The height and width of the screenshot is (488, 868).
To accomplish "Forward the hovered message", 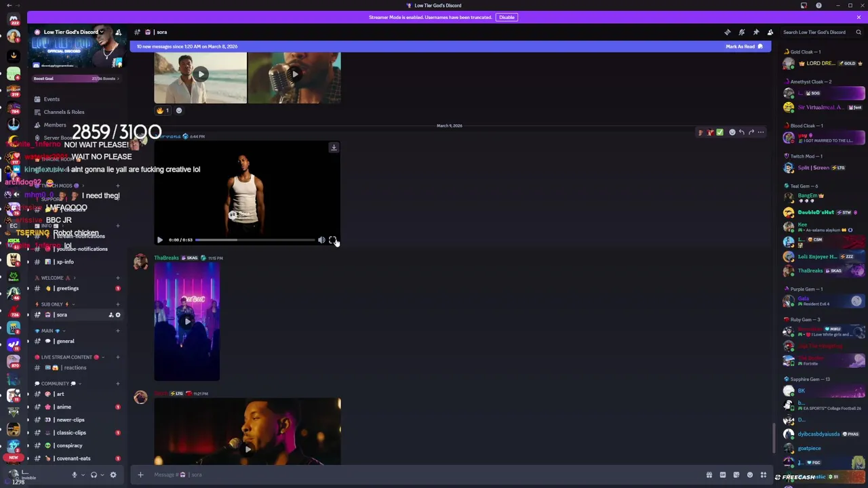I will [x=751, y=132].
